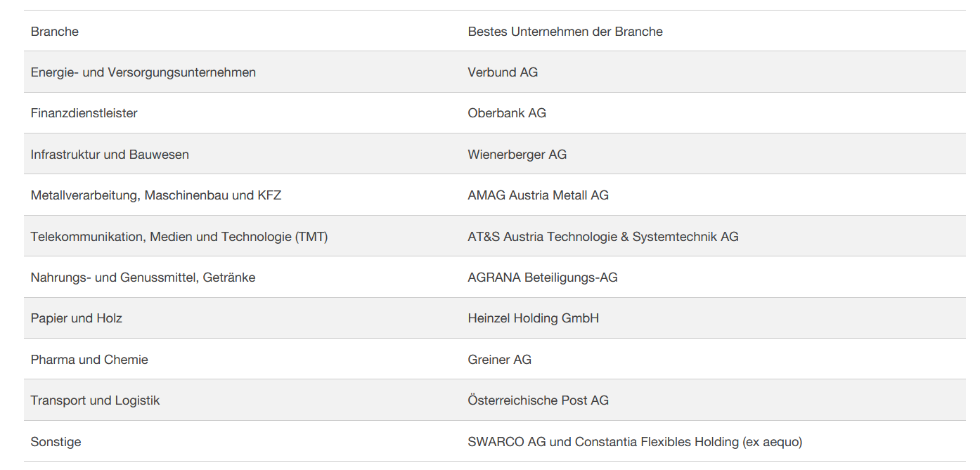Click the Bestes Unternehmen der Branche header

(565, 32)
